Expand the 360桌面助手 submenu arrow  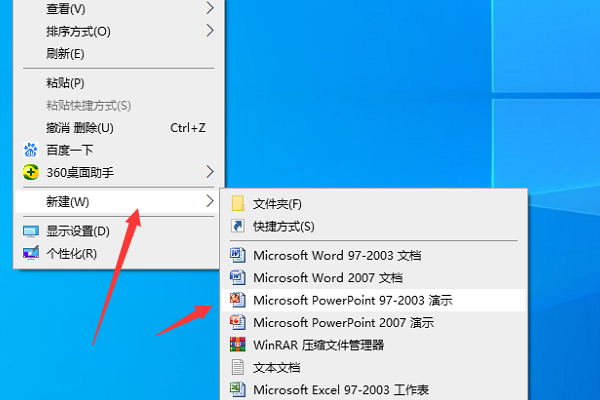(210, 172)
